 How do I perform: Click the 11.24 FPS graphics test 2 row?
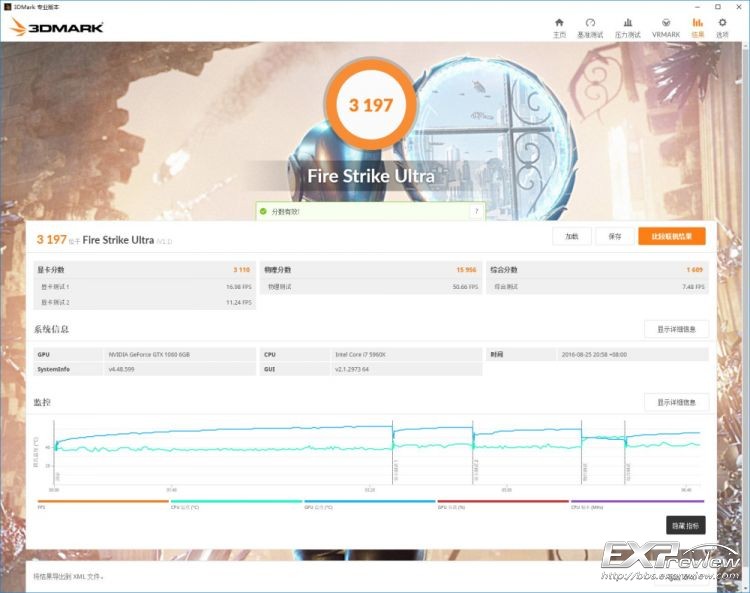pos(145,302)
